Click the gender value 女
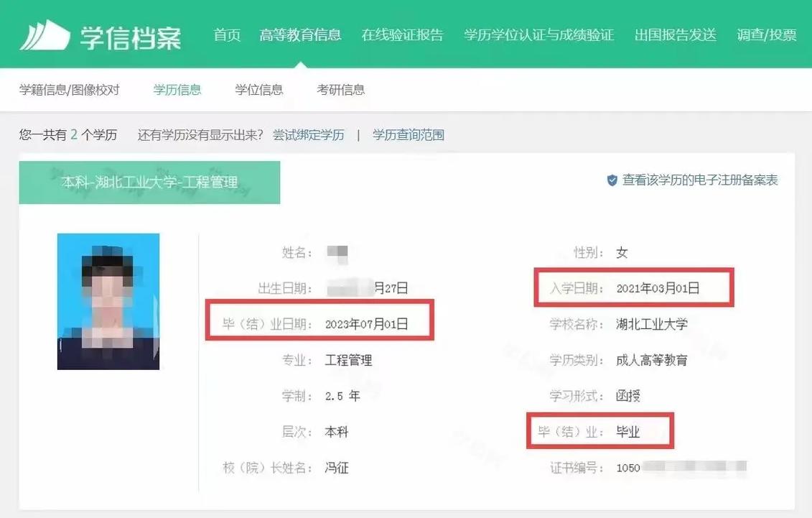 coord(622,253)
